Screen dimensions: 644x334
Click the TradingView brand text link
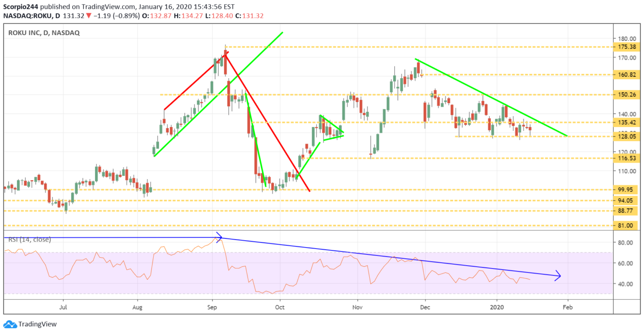[x=38, y=324]
